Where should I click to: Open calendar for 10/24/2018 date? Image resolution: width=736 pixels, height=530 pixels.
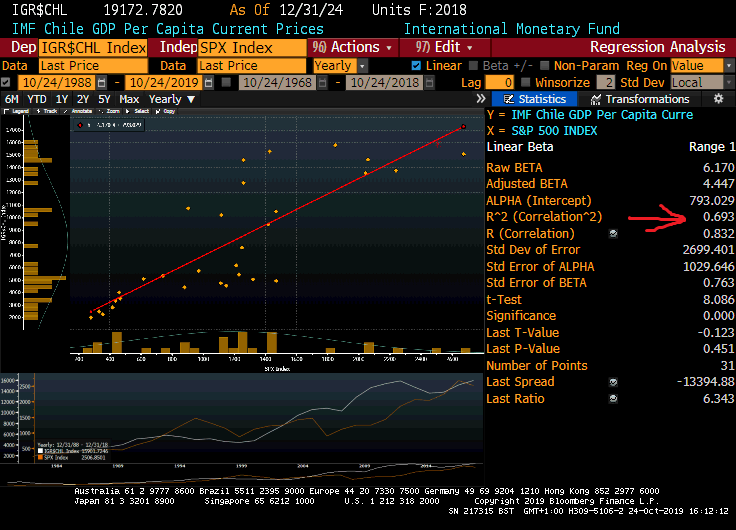(x=429, y=83)
